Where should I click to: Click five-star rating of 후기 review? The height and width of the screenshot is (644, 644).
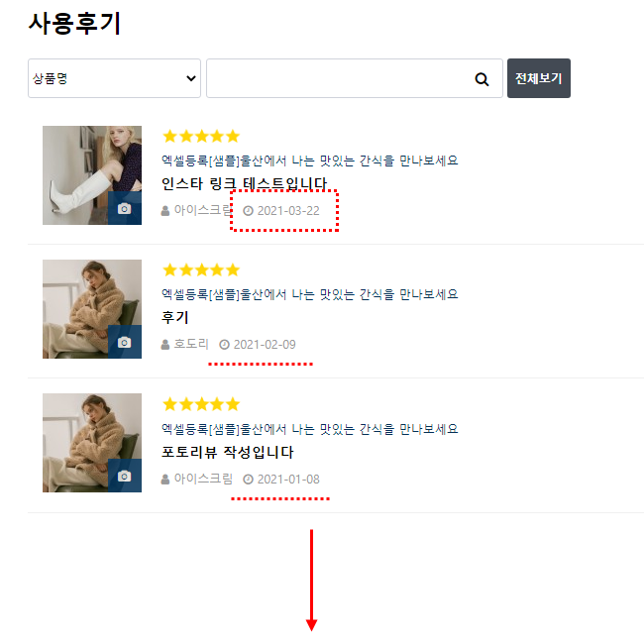click(x=201, y=269)
